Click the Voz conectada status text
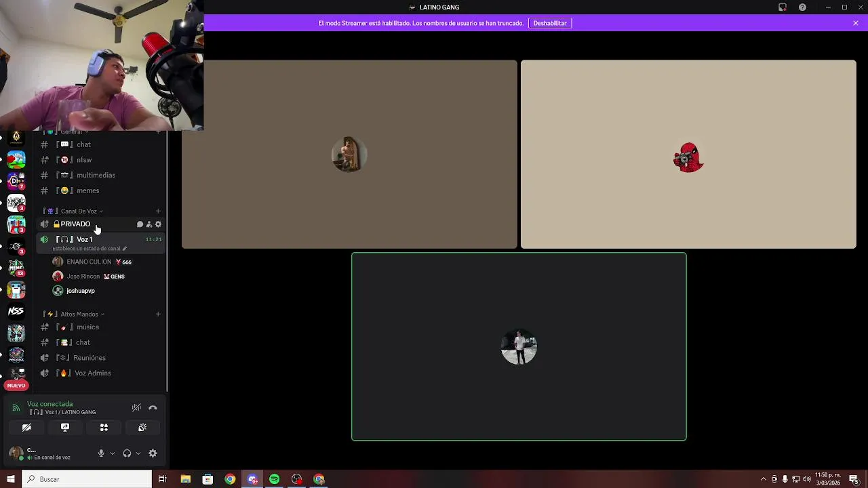This screenshot has width=868, height=488. click(50, 404)
